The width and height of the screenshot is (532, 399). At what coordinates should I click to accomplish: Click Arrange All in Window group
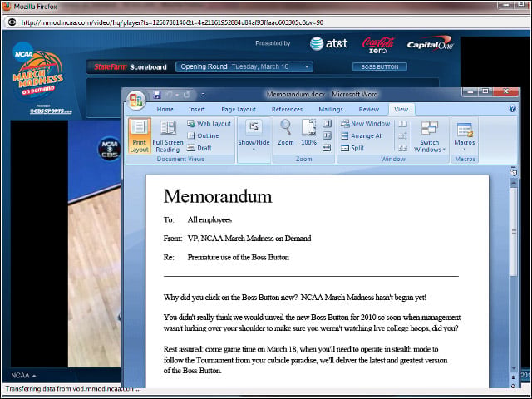362,135
